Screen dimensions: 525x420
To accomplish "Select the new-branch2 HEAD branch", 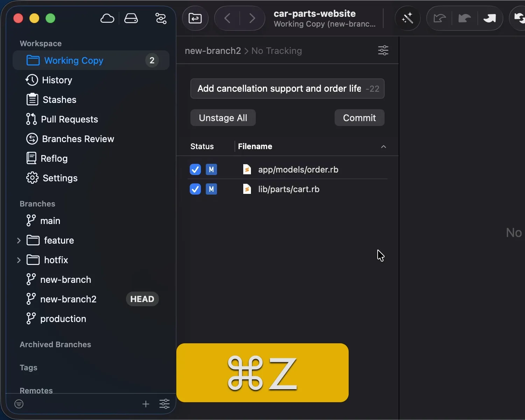I will click(x=91, y=299).
